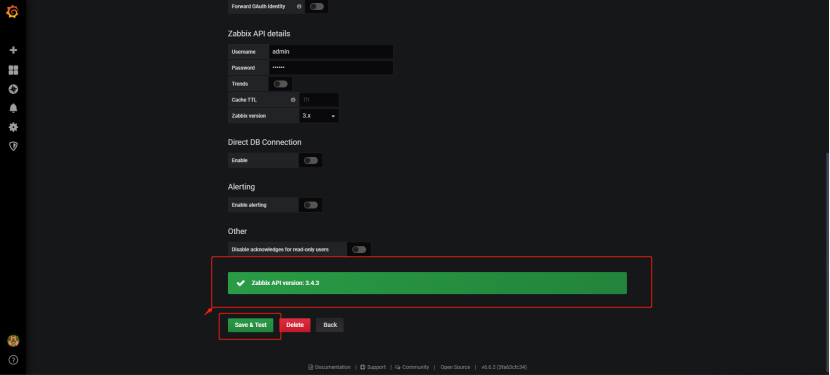
Task: Open the Dashboards grid icon
Action: pyautogui.click(x=13, y=70)
